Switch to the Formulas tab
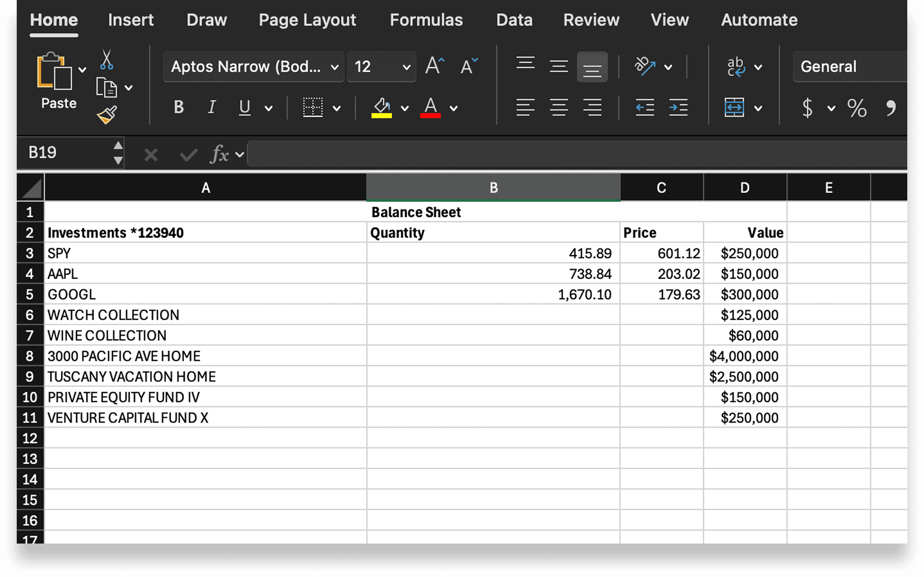Image resolution: width=924 pixels, height=577 pixels. point(426,20)
